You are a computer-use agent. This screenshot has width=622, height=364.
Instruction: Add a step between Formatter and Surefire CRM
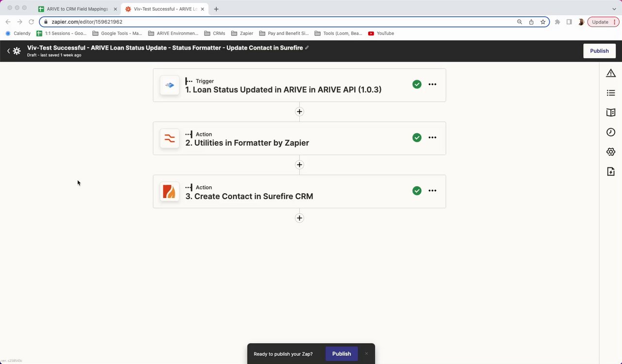click(299, 165)
